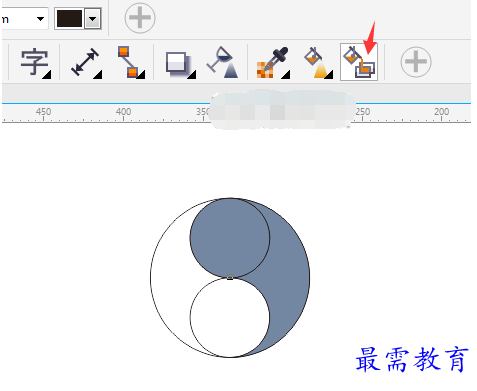
Task: Open the Connector tool flyout triangle
Action: pos(141,75)
